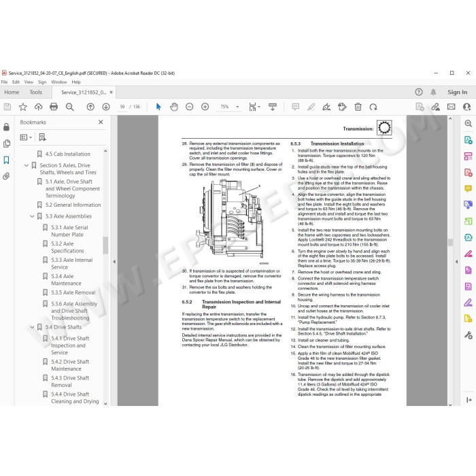The height and width of the screenshot is (476, 476).
Task: Rotate the page view clockwise
Action: coord(373,107)
